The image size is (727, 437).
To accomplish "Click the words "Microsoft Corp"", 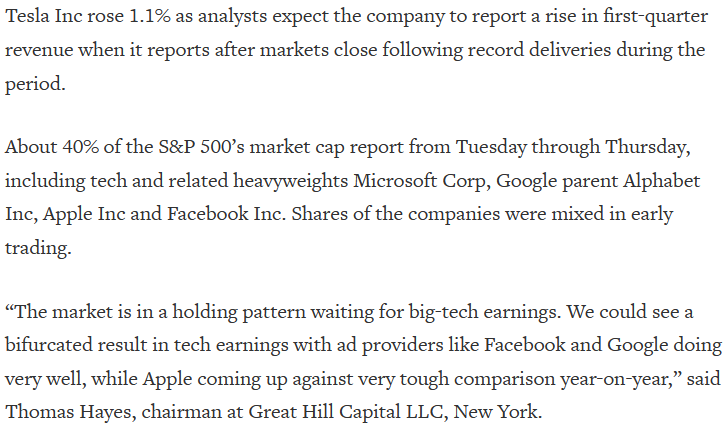I will point(418,181).
